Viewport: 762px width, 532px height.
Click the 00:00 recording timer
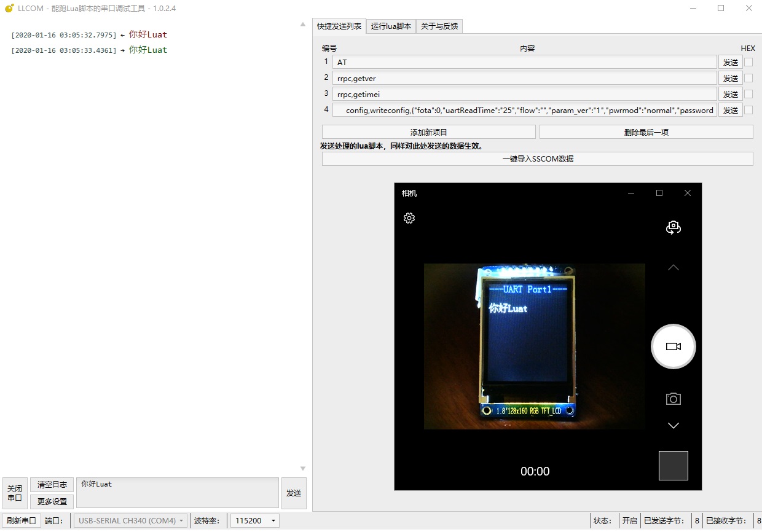tap(535, 471)
